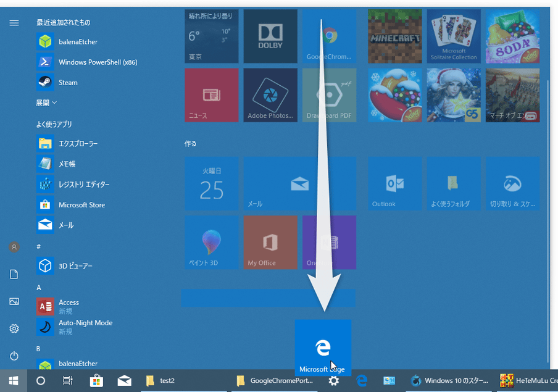
Task: Expand the 展開 recently added list
Action: click(46, 103)
